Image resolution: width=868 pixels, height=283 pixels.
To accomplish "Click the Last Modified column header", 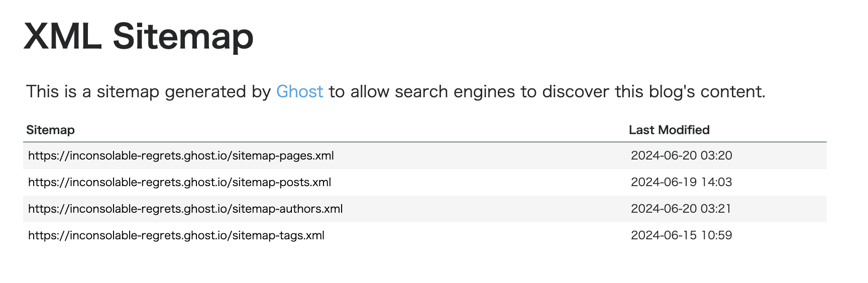I will point(669,130).
